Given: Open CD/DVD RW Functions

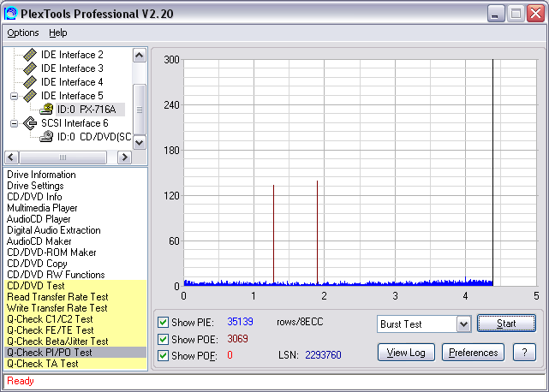Looking at the screenshot, I should click(56, 275).
